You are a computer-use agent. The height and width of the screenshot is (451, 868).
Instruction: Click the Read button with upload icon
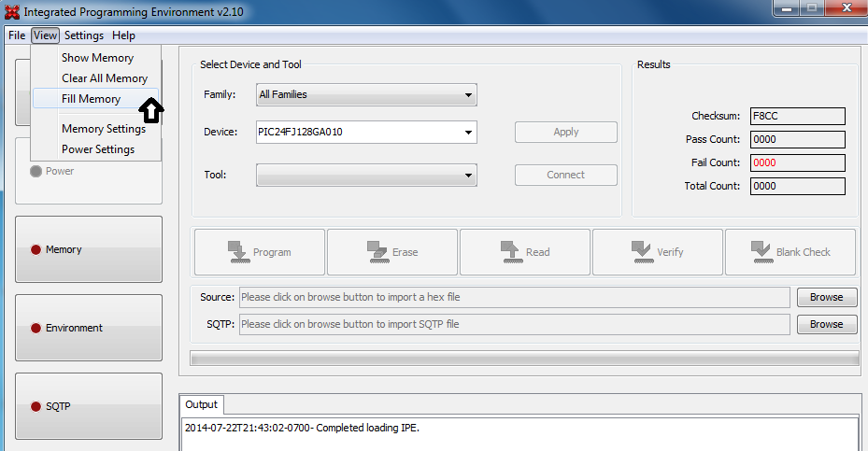[x=524, y=252]
